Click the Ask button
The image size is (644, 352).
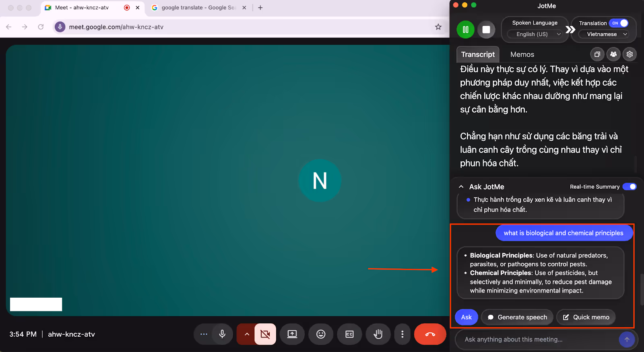click(466, 317)
